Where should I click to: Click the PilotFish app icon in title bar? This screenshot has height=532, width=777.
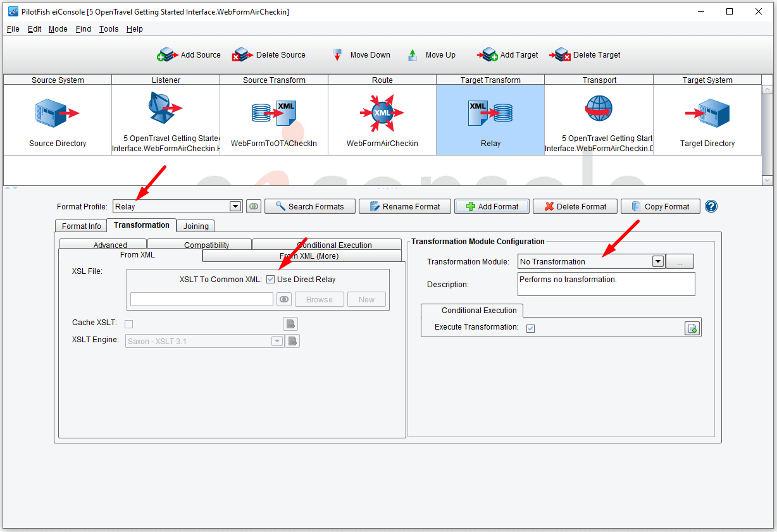(x=13, y=11)
